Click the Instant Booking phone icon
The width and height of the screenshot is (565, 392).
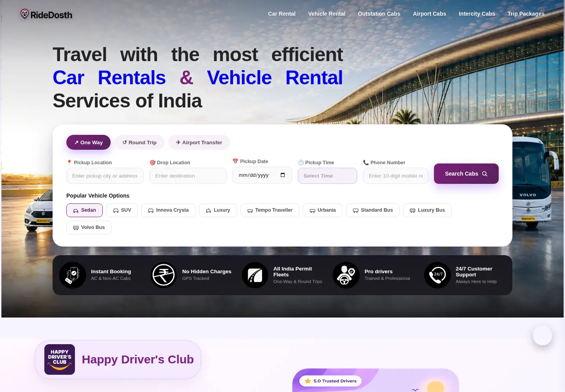point(73,275)
